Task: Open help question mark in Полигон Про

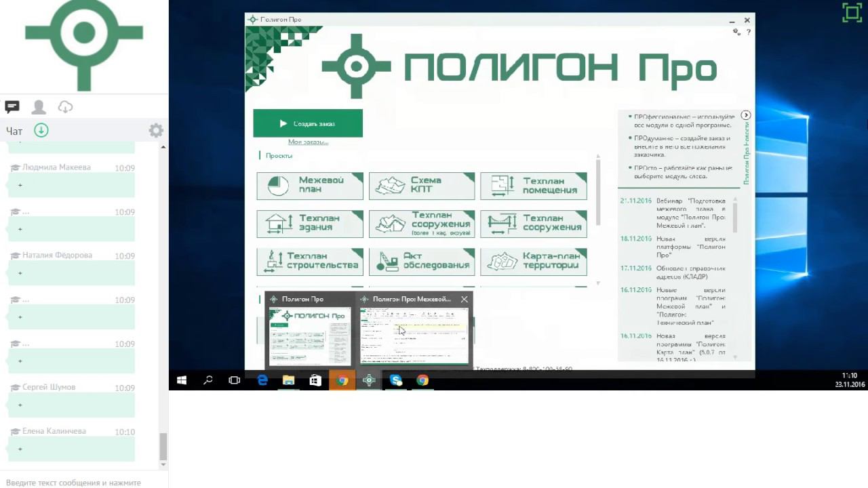Action: tap(748, 32)
